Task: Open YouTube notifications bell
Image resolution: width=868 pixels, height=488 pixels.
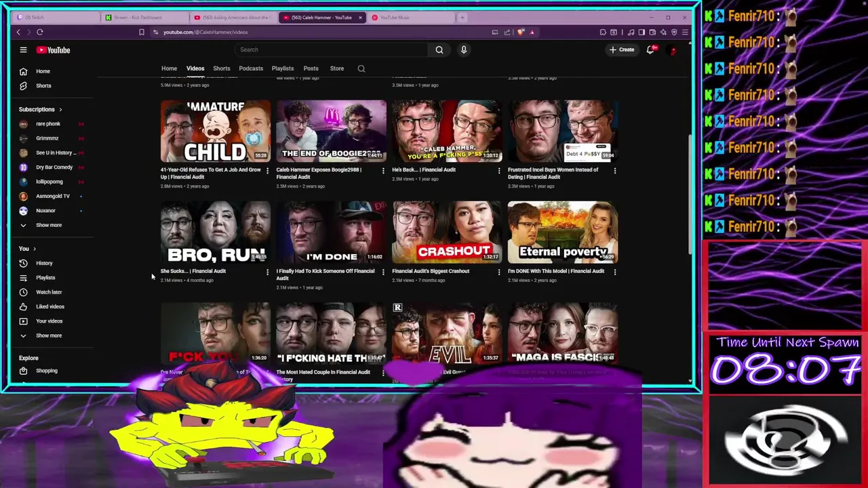Action: (650, 49)
